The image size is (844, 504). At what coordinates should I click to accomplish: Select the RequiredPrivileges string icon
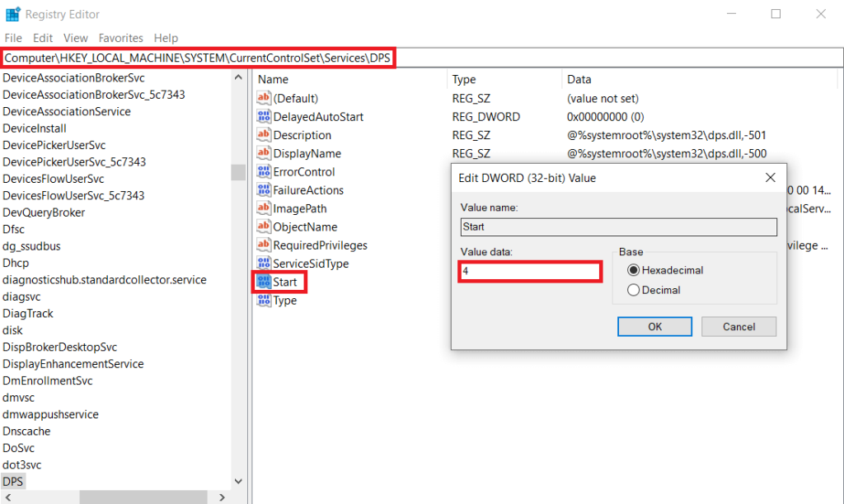pos(263,245)
